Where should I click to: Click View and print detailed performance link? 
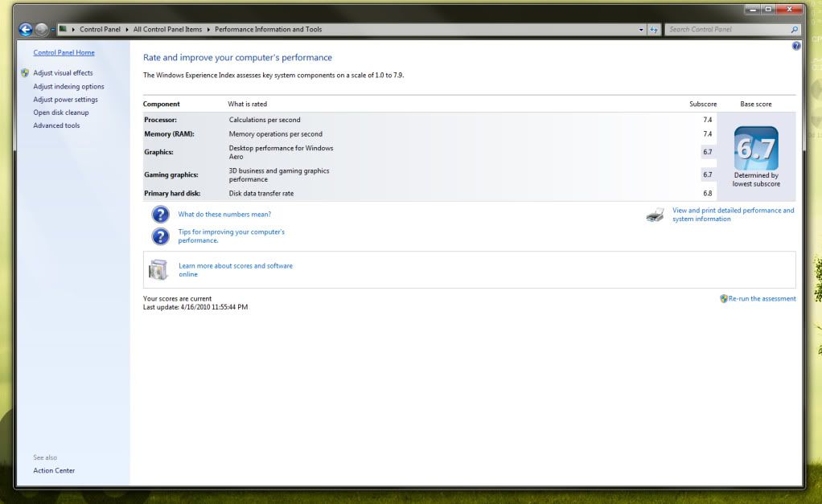point(733,215)
